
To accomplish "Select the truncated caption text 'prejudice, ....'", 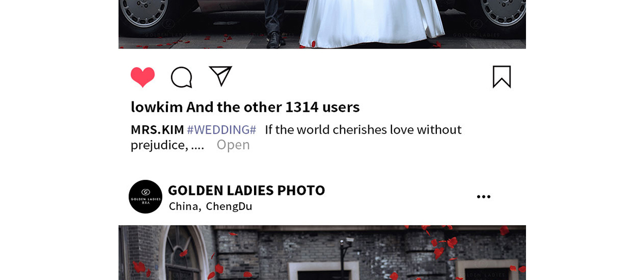I will coord(167,145).
